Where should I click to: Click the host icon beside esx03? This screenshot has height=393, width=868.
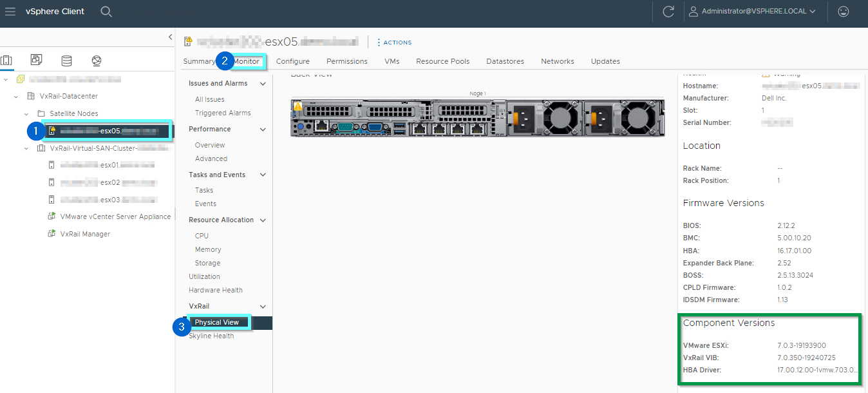[x=52, y=200]
